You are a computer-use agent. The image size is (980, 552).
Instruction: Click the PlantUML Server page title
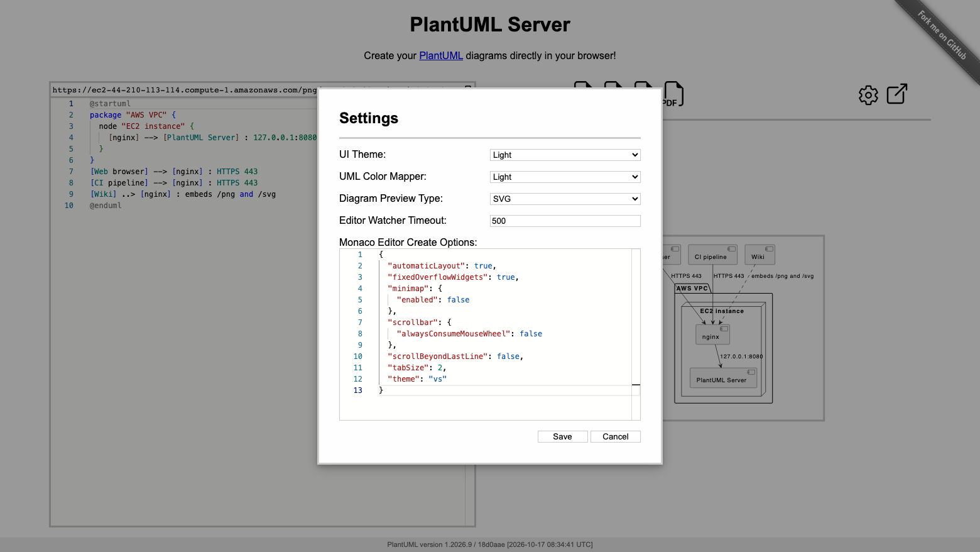490,25
